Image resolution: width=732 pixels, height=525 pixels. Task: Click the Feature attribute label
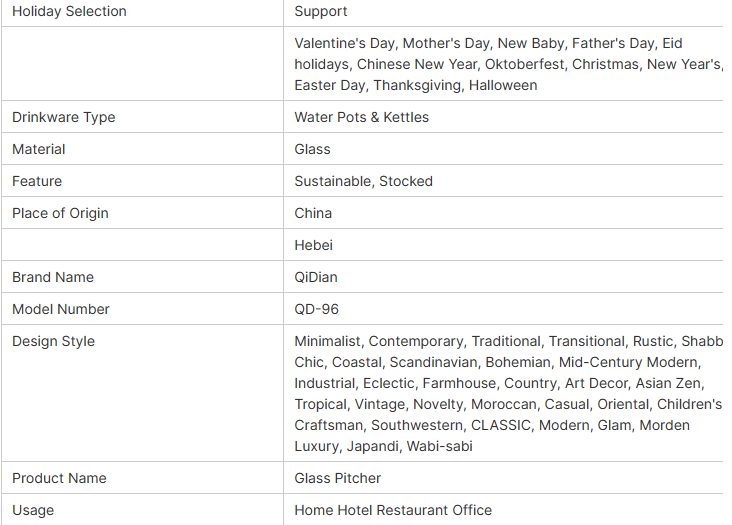37,181
